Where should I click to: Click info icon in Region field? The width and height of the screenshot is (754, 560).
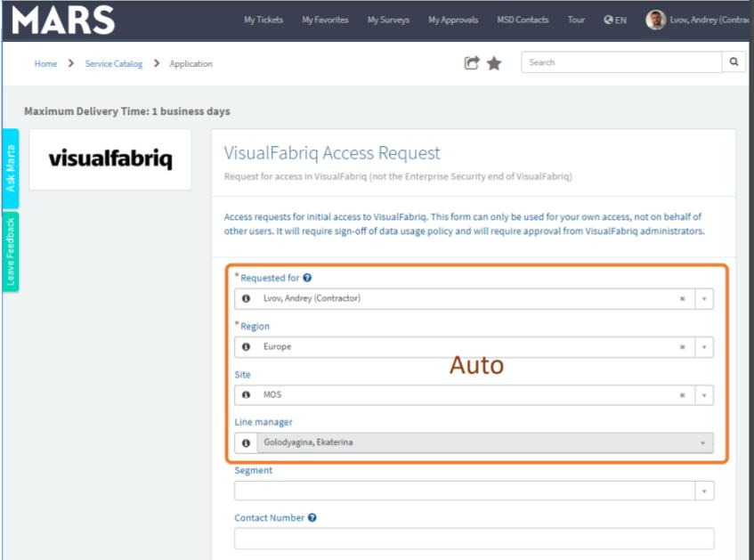click(x=246, y=346)
